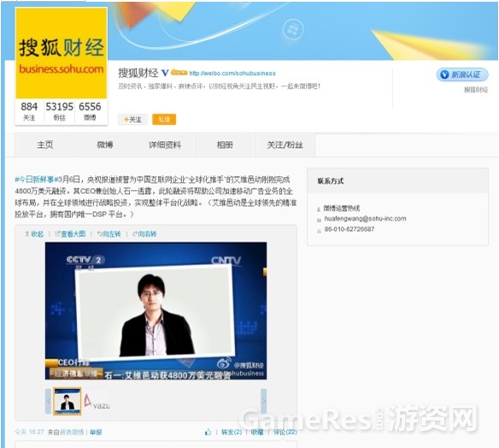499x448 pixels.
Task: Send a private message via 私信
Action: 164,120
